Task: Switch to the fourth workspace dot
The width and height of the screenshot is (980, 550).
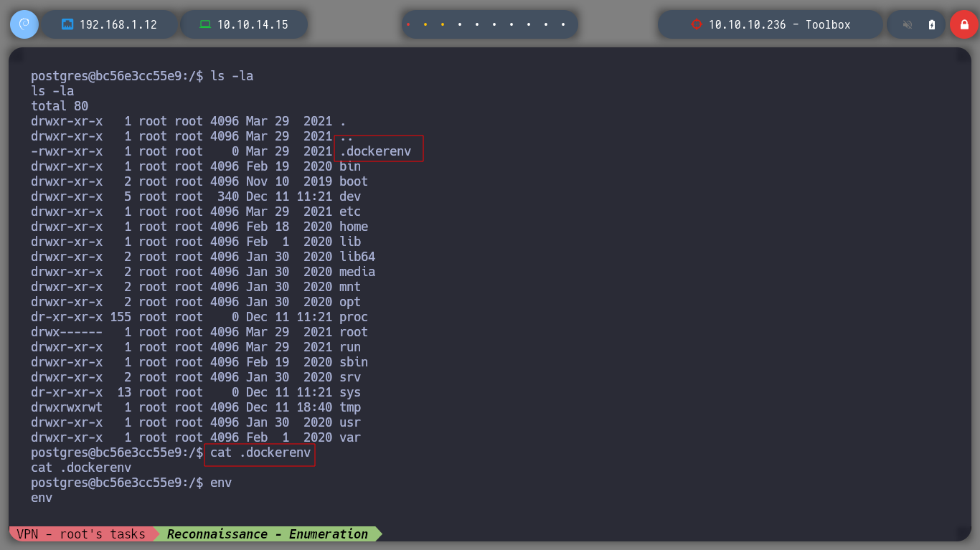Action: pyautogui.click(x=460, y=24)
